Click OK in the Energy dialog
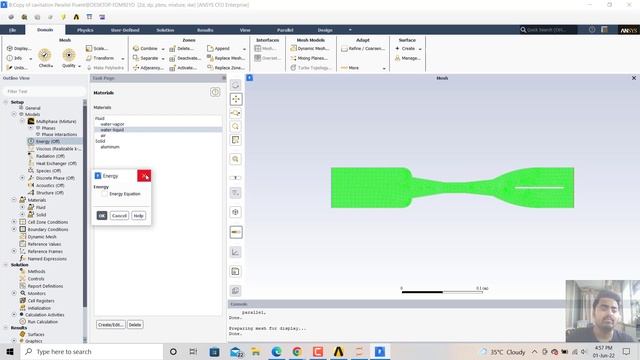The width and height of the screenshot is (640, 360). coord(102,216)
